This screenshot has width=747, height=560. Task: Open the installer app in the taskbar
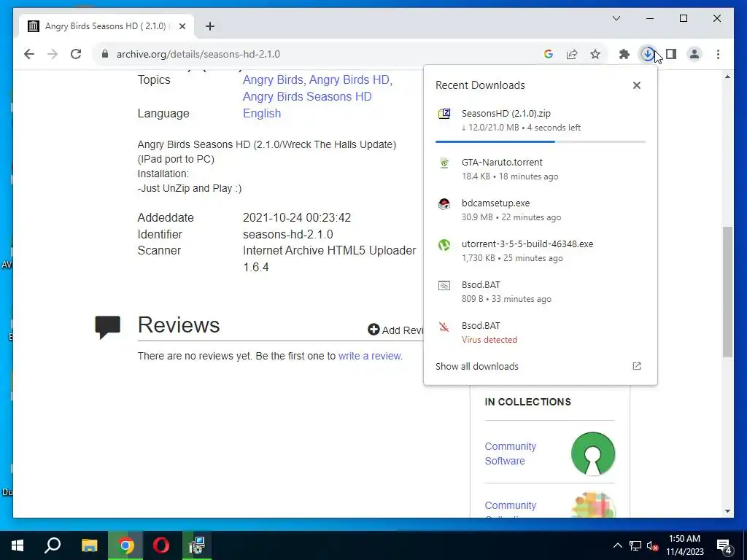[197, 545]
